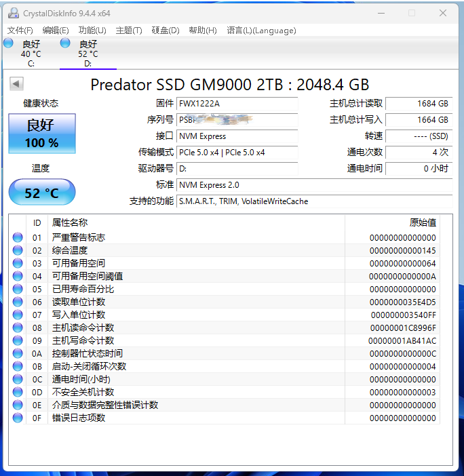This screenshot has height=476, width=464.
Task: Click the status orb for attribute 05
Action: 18,289
